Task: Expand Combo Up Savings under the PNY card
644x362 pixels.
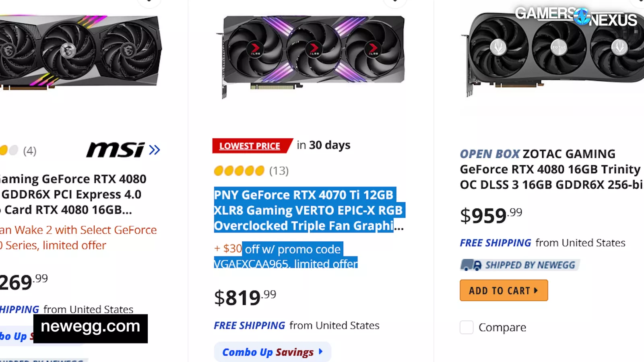Action: (272, 352)
